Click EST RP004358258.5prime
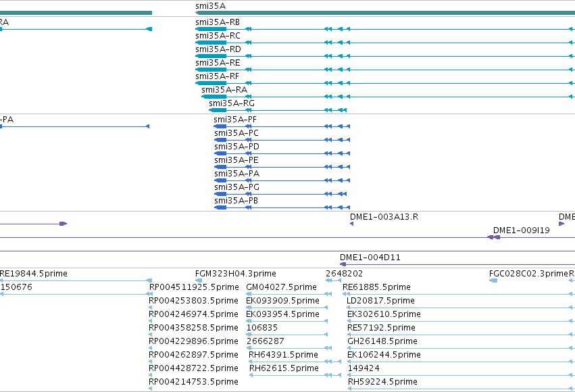 click(194, 328)
